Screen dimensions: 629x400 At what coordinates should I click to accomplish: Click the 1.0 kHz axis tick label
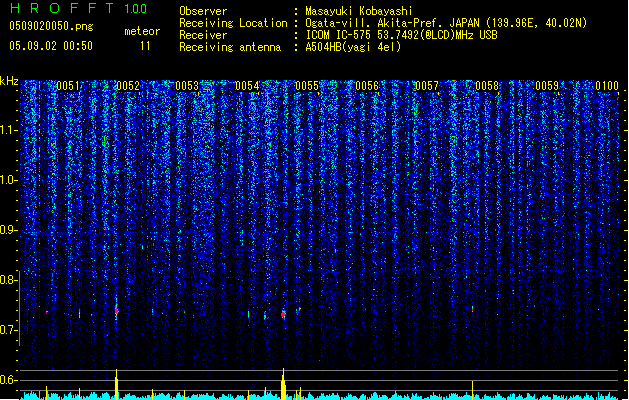9,180
